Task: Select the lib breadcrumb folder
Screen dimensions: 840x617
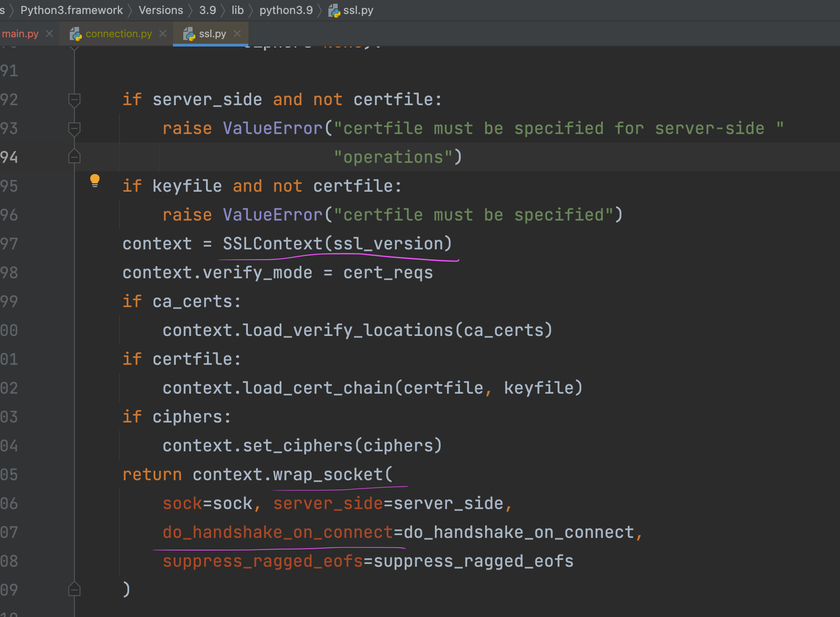Action: [238, 10]
